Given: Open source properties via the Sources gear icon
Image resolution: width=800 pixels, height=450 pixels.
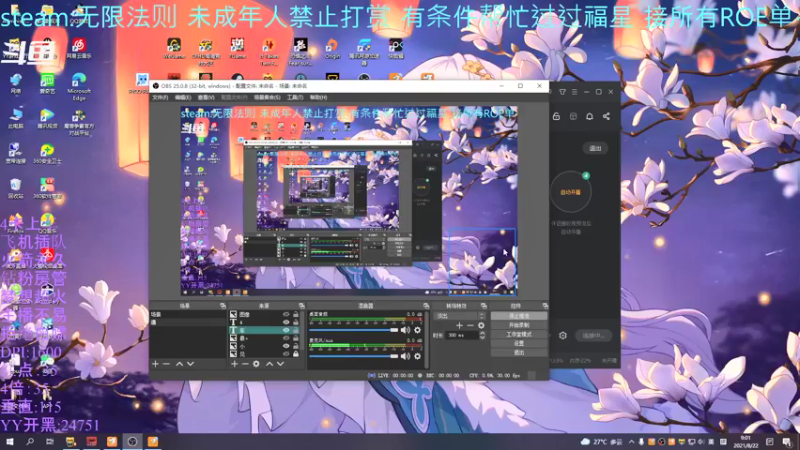Looking at the screenshot, I should [x=256, y=364].
